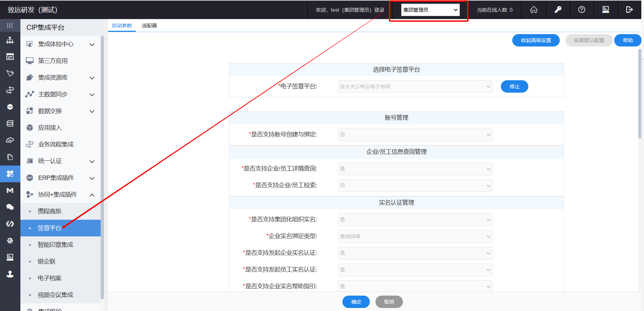Click the 恢复默认配置 button

[589, 40]
